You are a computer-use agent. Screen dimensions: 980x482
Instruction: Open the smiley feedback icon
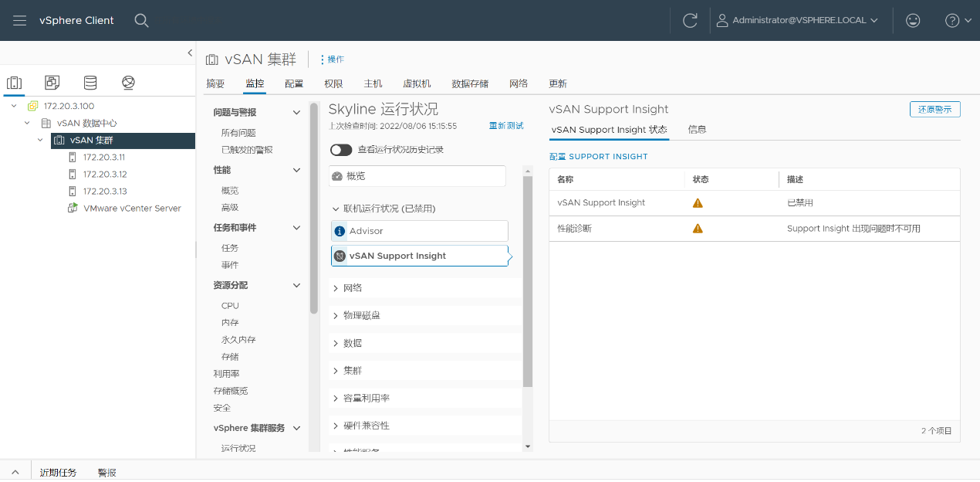pyautogui.click(x=913, y=21)
